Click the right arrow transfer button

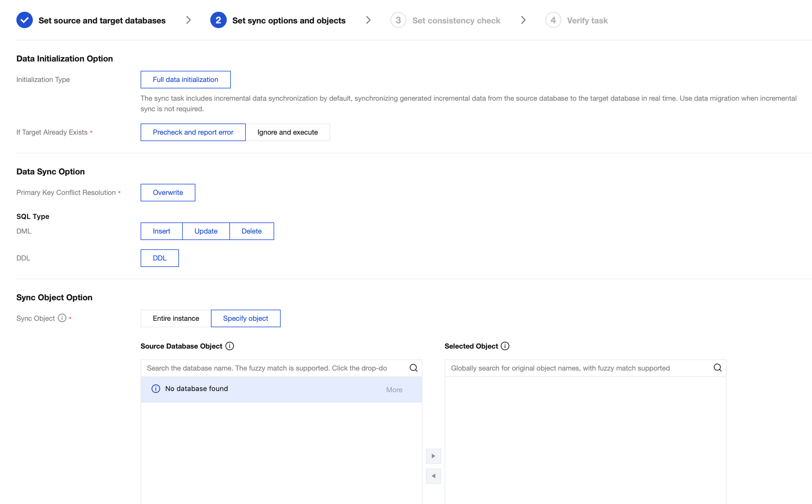pos(433,456)
